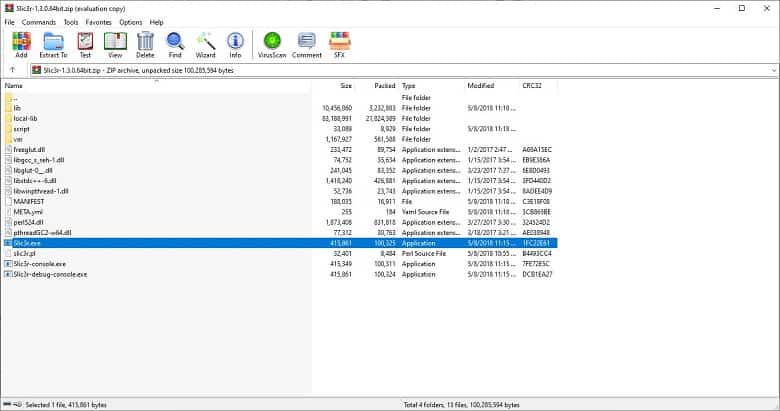This screenshot has height=411, width=780.
Task: Click the packed value 21,024,389
Action: (381, 118)
